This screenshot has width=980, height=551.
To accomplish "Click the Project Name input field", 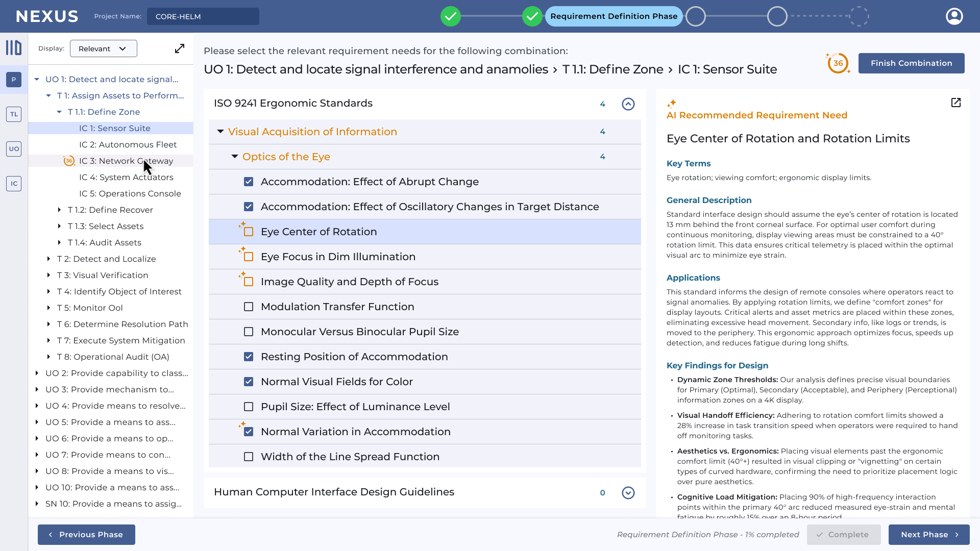I will point(203,16).
